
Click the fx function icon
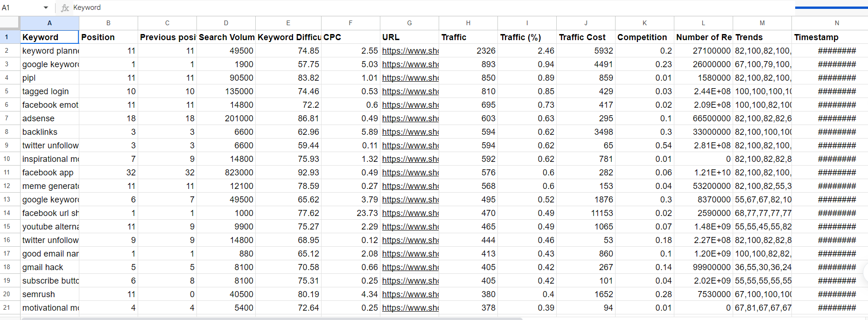tap(65, 7)
